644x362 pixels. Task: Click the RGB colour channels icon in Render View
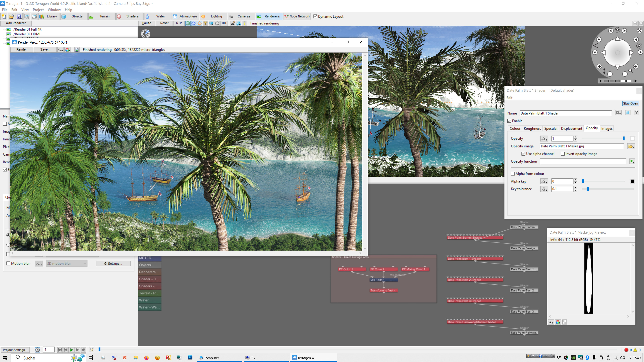67,49
